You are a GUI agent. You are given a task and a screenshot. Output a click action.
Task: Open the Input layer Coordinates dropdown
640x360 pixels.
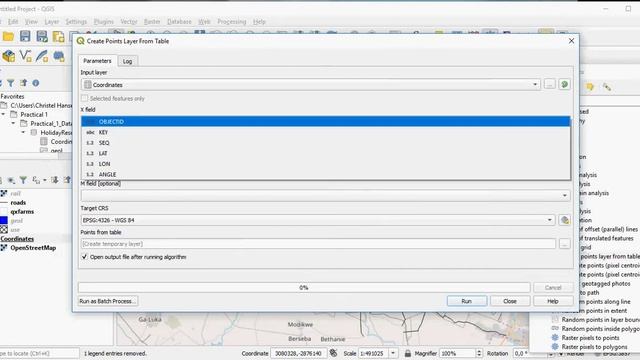click(311, 84)
